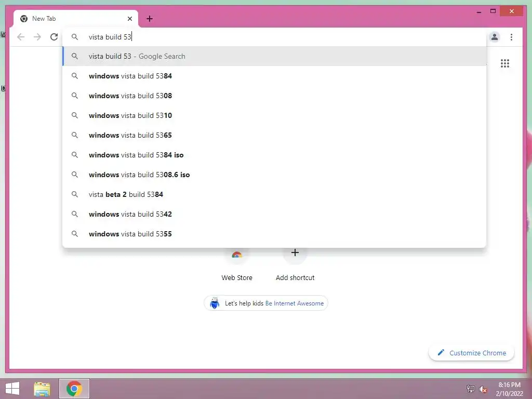Click the Chrome taskbar icon

point(74,389)
